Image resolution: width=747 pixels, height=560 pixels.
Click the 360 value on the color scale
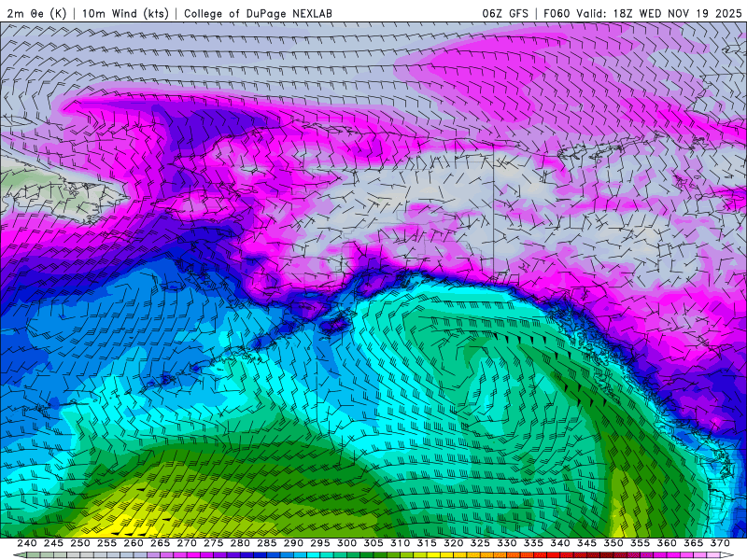tap(667, 543)
